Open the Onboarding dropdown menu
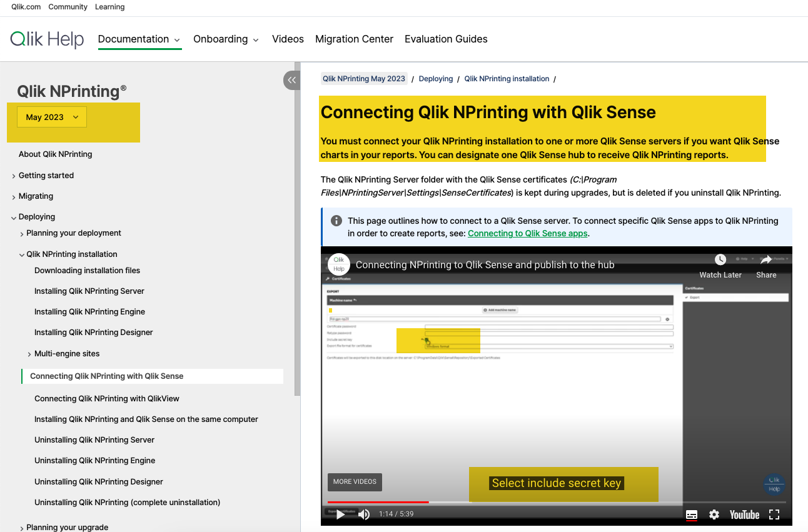Screen dimensions: 808x532 pyautogui.click(x=226, y=39)
